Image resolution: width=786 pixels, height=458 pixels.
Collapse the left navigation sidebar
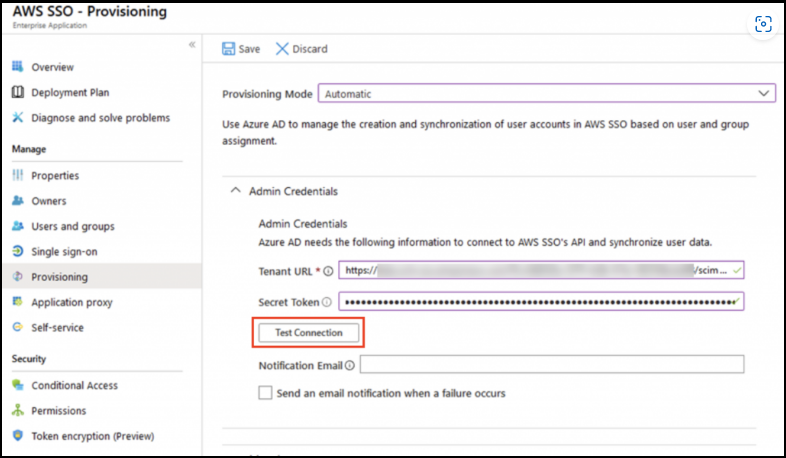pyautogui.click(x=192, y=45)
